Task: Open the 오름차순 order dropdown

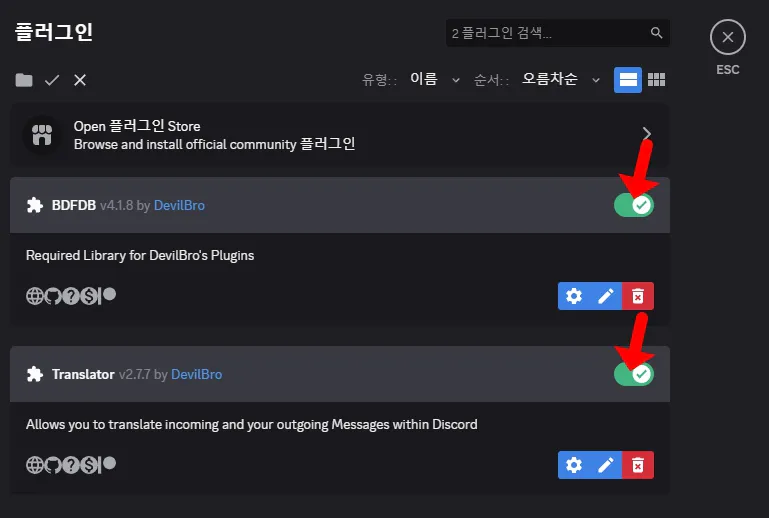Action: (560, 80)
